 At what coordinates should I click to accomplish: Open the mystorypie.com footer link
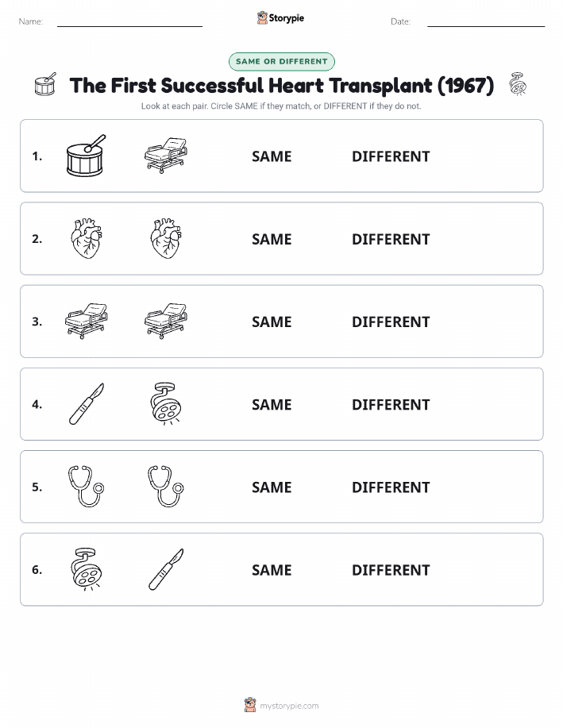coord(289,706)
